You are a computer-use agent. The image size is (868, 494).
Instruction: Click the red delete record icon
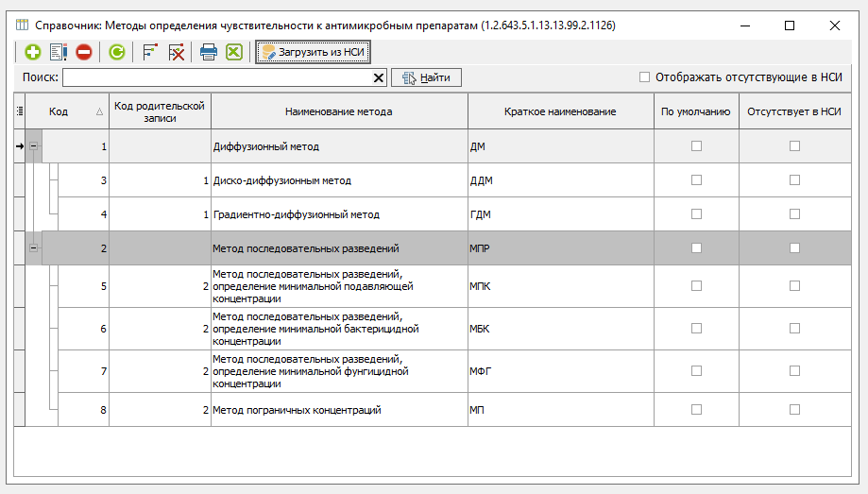(x=84, y=52)
